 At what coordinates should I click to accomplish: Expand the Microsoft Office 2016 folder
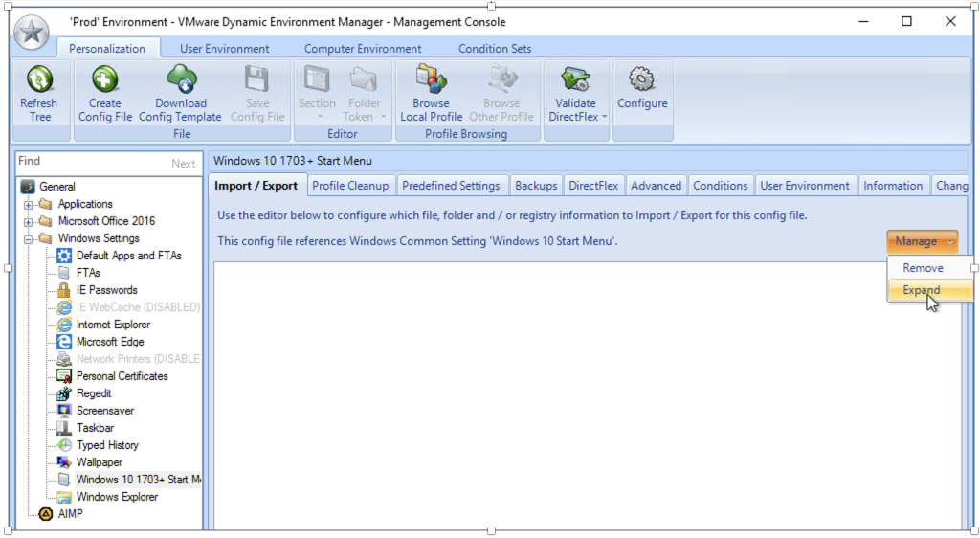(28, 221)
